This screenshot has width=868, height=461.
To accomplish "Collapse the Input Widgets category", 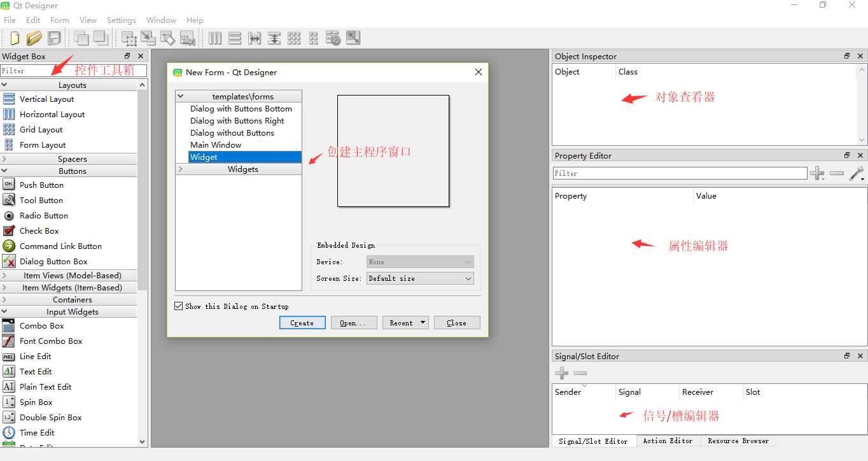I will (5, 311).
